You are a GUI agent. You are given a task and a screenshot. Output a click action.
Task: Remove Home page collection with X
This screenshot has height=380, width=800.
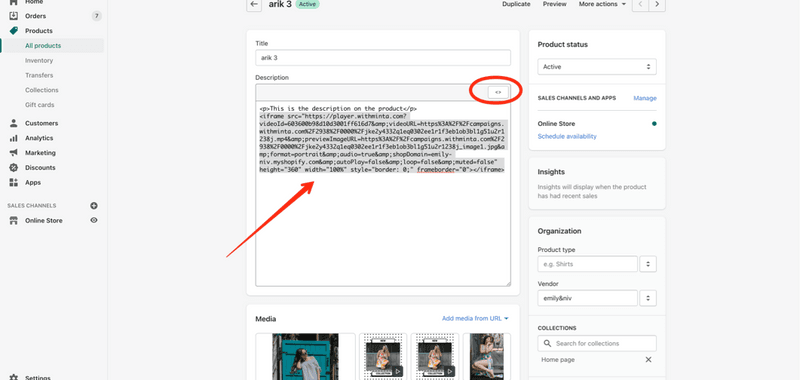click(x=648, y=360)
